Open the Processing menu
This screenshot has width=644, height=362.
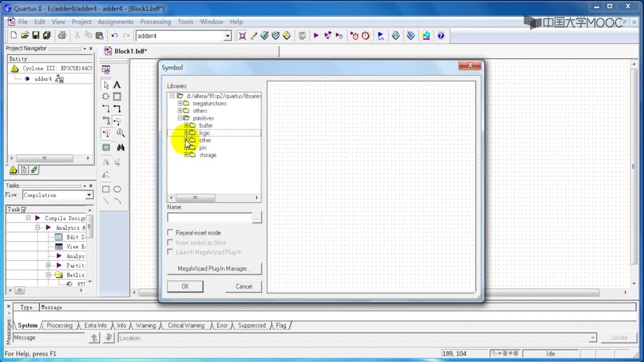pos(155,22)
